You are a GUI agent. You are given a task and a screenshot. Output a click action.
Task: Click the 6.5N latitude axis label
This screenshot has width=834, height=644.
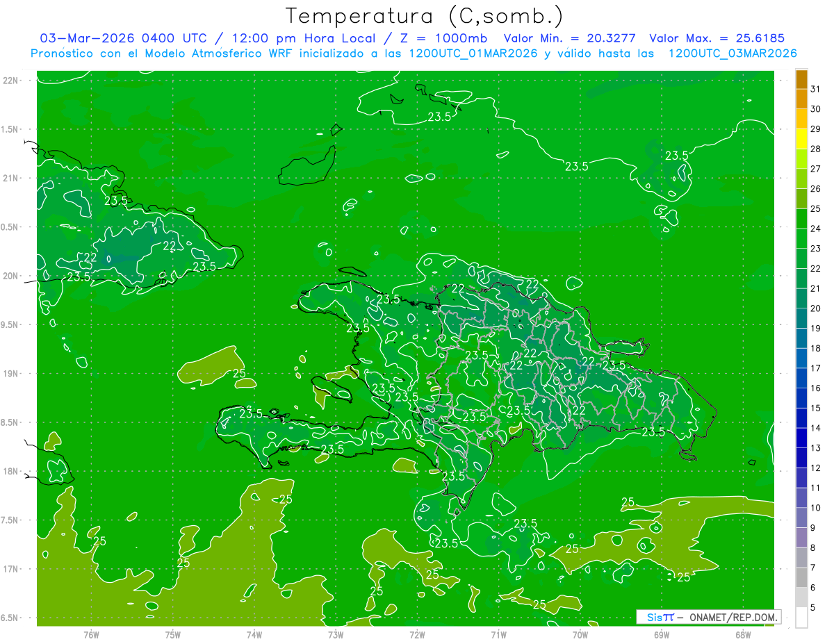tap(10, 618)
